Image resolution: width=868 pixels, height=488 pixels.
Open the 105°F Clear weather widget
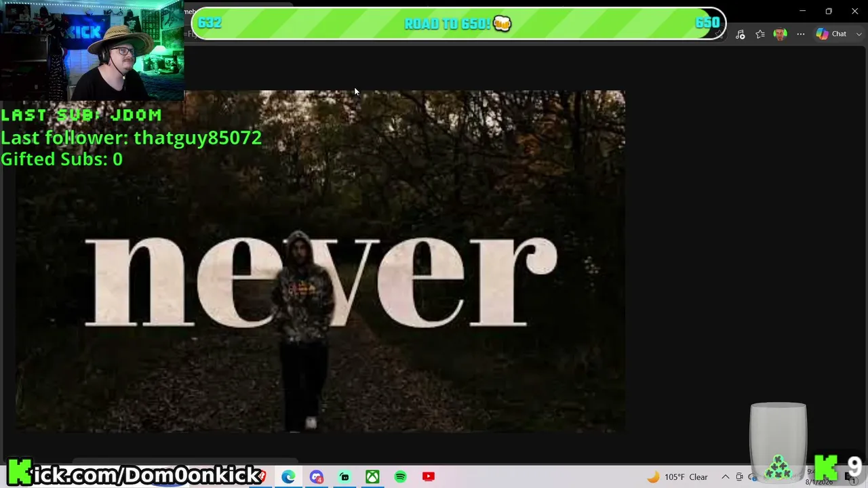[677, 477]
